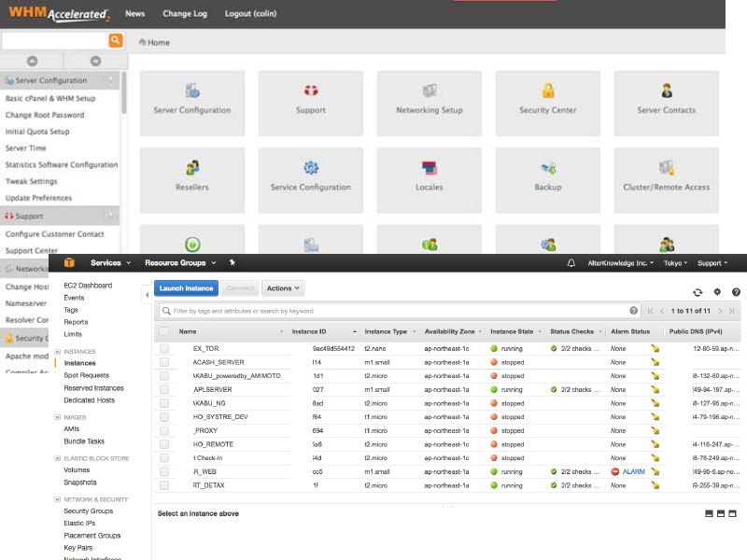Click the WHM sidebar search field
Screen dimensions: 747x560
pyautogui.click(x=55, y=40)
